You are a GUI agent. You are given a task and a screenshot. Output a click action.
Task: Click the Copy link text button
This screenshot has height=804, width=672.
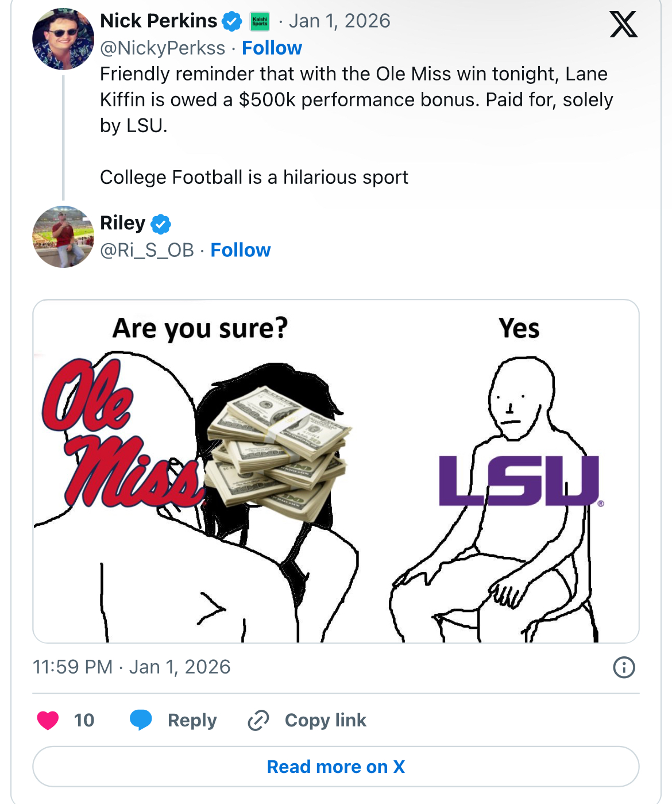[x=325, y=720]
